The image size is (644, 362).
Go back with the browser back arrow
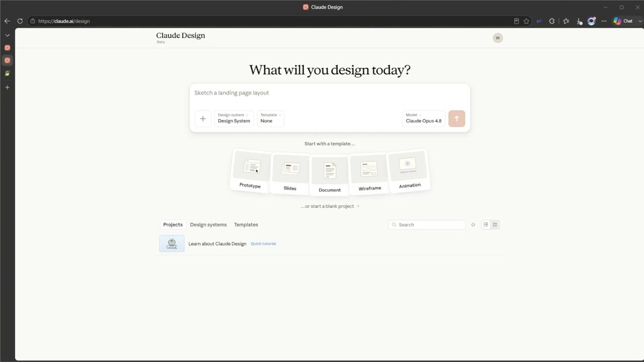pos(7,21)
